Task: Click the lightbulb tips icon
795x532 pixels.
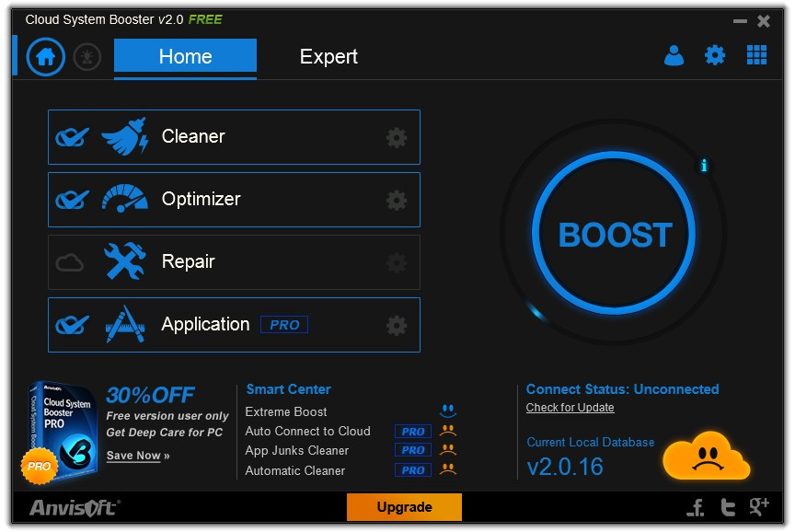Action: click(87, 57)
